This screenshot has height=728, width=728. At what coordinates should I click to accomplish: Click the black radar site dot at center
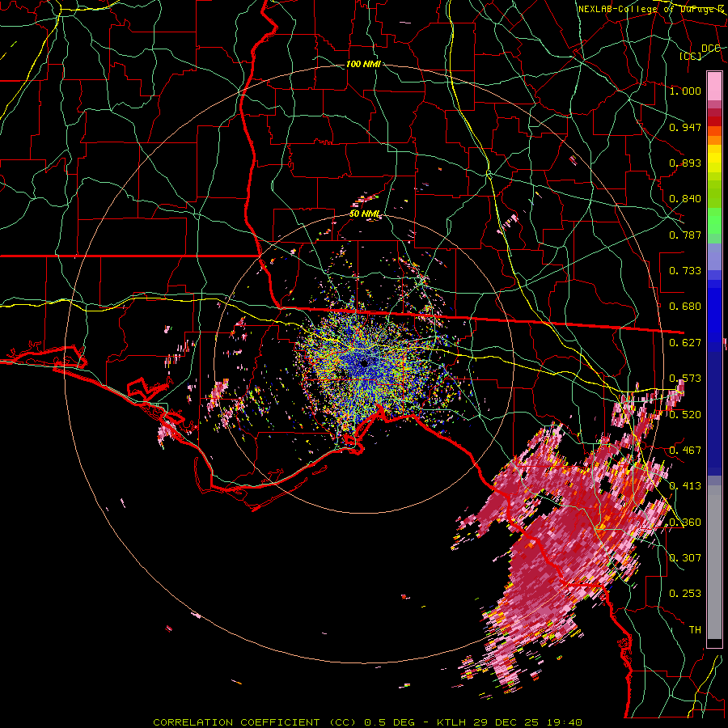point(365,362)
